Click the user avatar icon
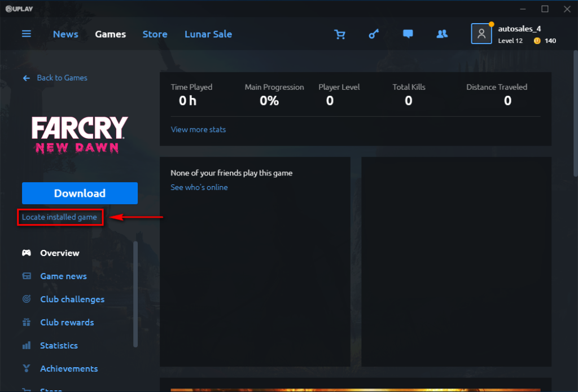Viewport: 578px width, 392px height. pos(481,34)
